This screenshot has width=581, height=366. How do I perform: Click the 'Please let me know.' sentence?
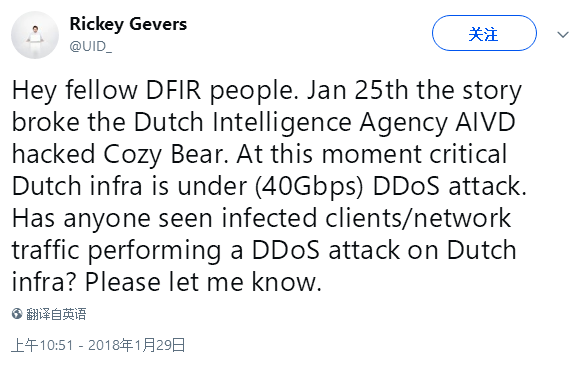(x=203, y=282)
